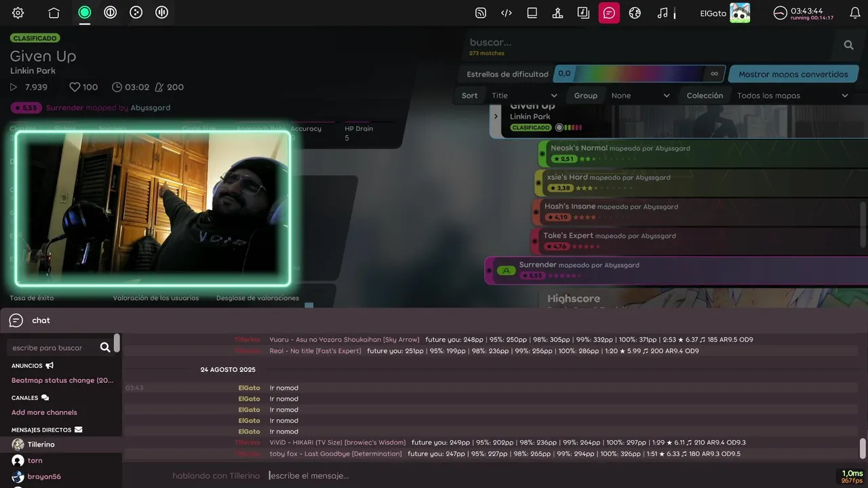Screen dimensions: 868x488
Task: Click Add more channels
Action: (x=44, y=412)
